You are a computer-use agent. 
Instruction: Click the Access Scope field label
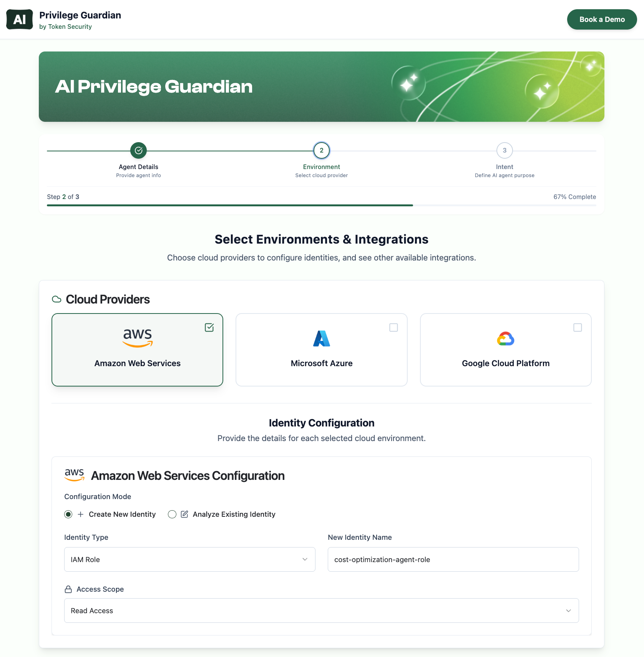pyautogui.click(x=100, y=589)
